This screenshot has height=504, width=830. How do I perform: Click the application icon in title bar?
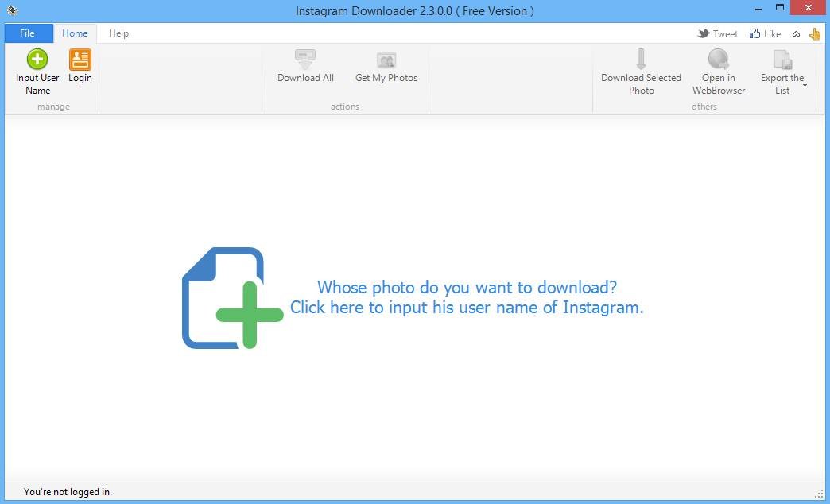13,10
